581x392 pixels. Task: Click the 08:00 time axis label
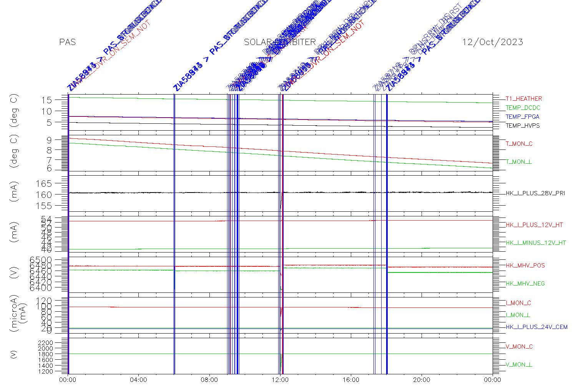[209, 380]
